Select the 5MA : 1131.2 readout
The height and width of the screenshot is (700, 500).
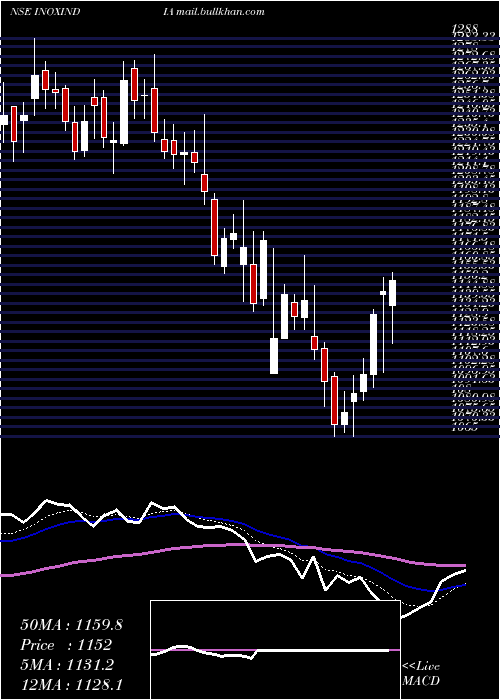68,665
